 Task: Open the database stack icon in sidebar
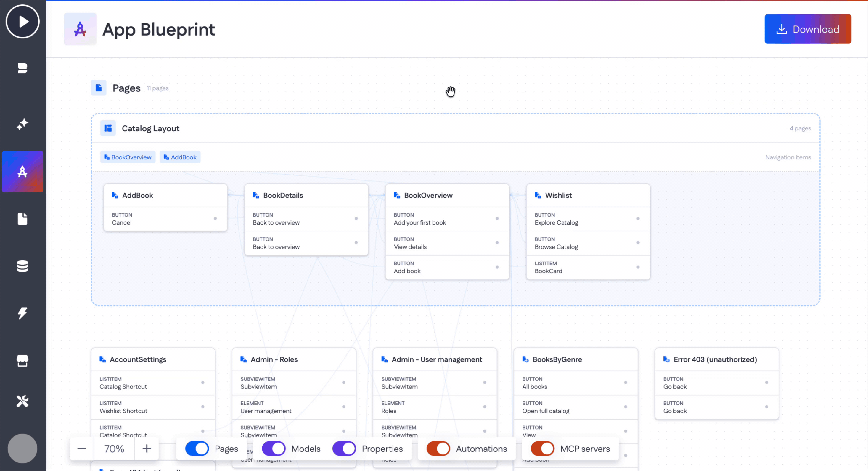[22, 266]
